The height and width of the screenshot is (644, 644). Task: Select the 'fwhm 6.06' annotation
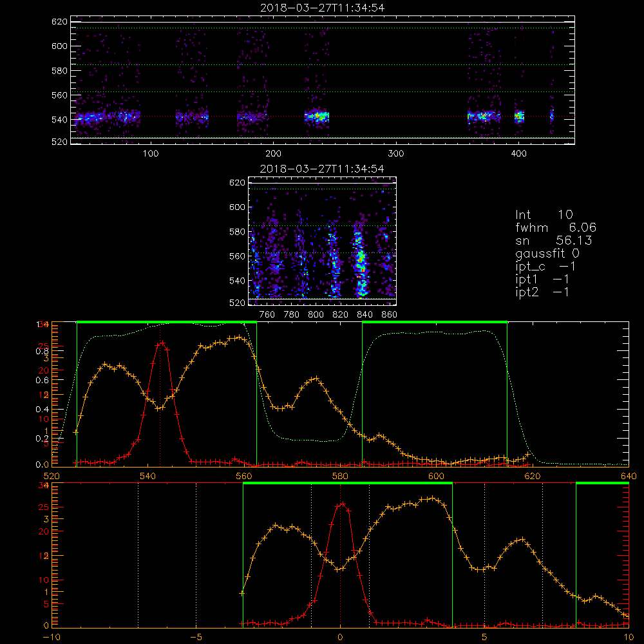coord(556,227)
